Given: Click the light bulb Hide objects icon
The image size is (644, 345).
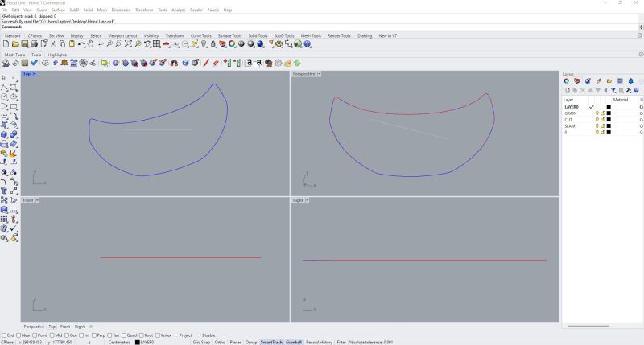Looking at the screenshot, I should point(204,44).
